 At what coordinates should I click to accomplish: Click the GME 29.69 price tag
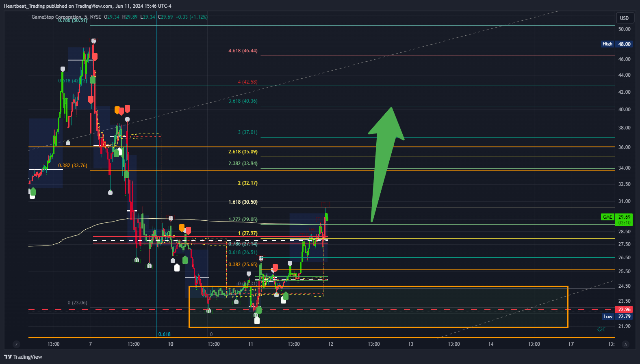coord(617,220)
